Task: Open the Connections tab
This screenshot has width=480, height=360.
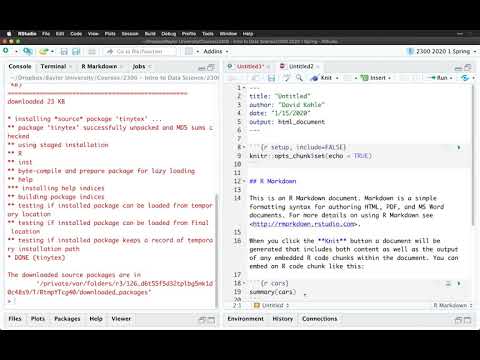Action: click(320, 319)
